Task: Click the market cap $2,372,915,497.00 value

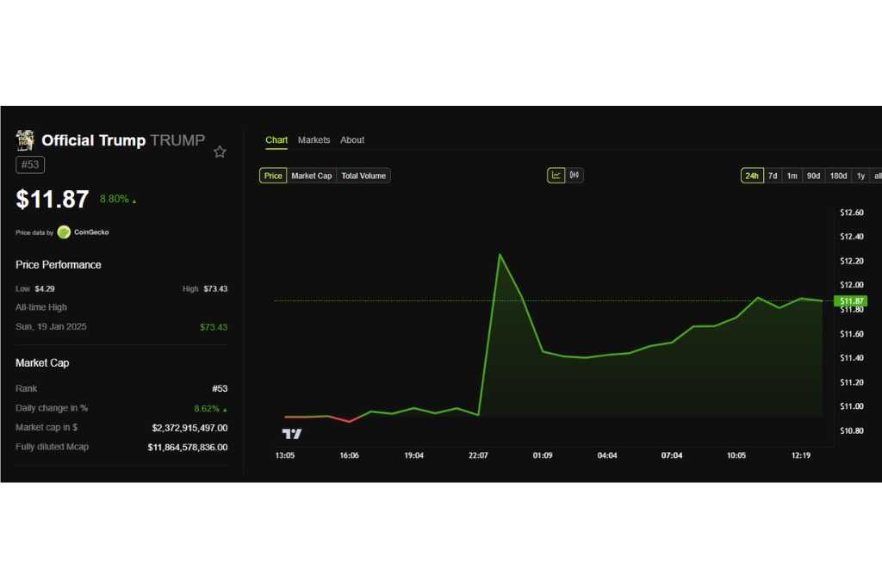Action: point(189,429)
